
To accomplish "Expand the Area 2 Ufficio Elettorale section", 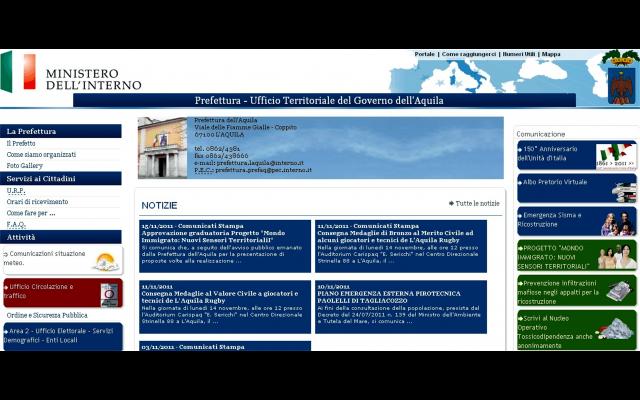I will 60,336.
